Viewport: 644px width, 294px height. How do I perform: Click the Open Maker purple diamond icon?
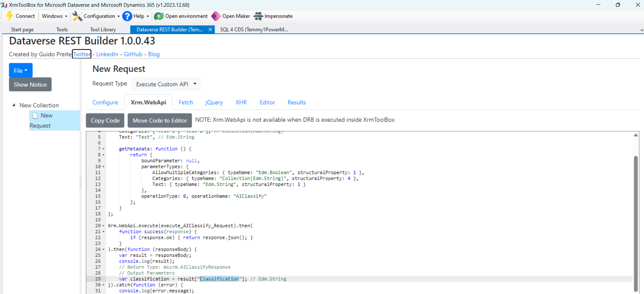click(x=216, y=16)
